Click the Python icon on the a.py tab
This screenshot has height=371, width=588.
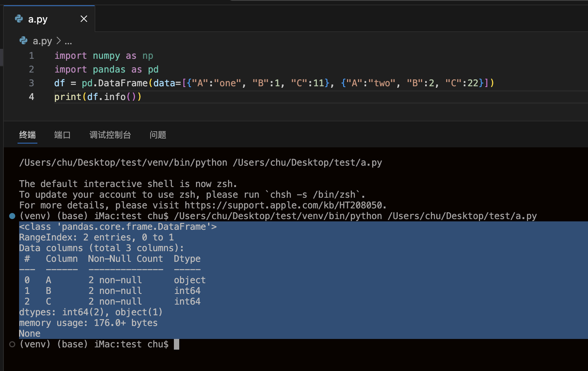pyautogui.click(x=19, y=19)
